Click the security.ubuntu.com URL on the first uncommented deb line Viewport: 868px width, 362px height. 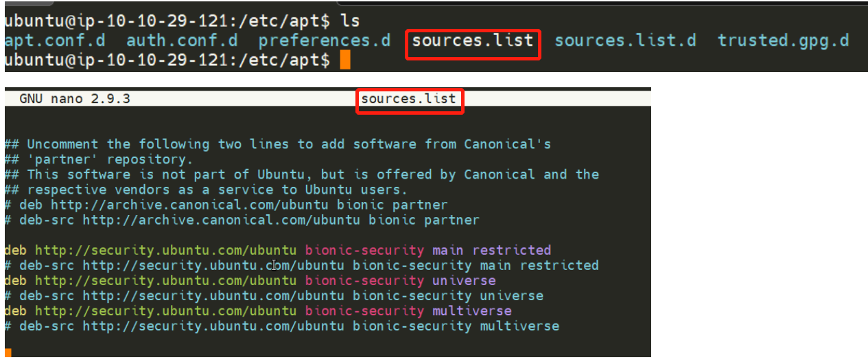pos(166,250)
